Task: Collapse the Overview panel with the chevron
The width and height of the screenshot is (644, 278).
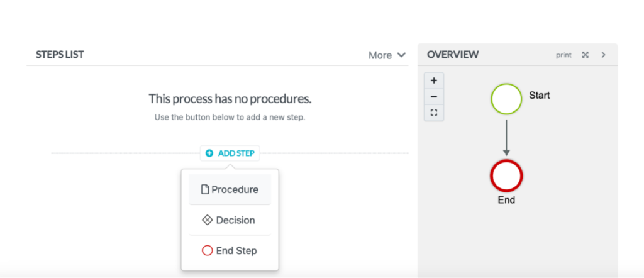Action: [x=603, y=55]
